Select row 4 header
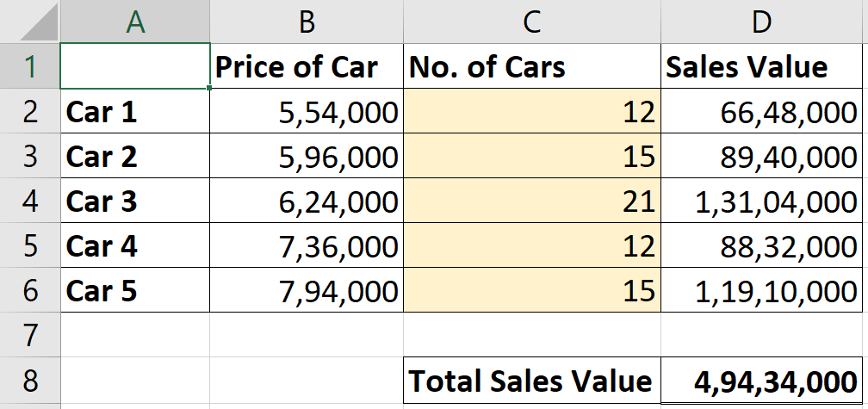The width and height of the screenshot is (868, 409). point(30,201)
